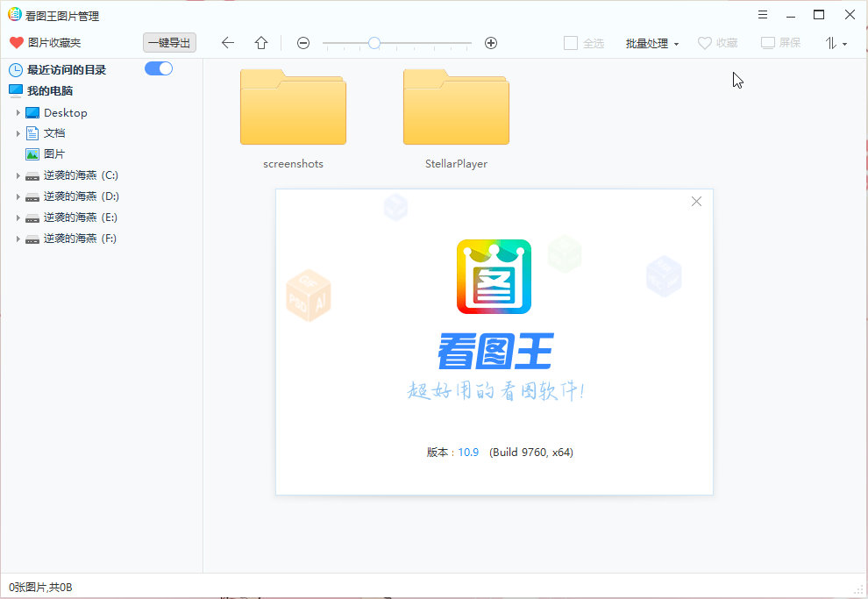
Task: Click the red heart favorites icon
Action: click(17, 43)
